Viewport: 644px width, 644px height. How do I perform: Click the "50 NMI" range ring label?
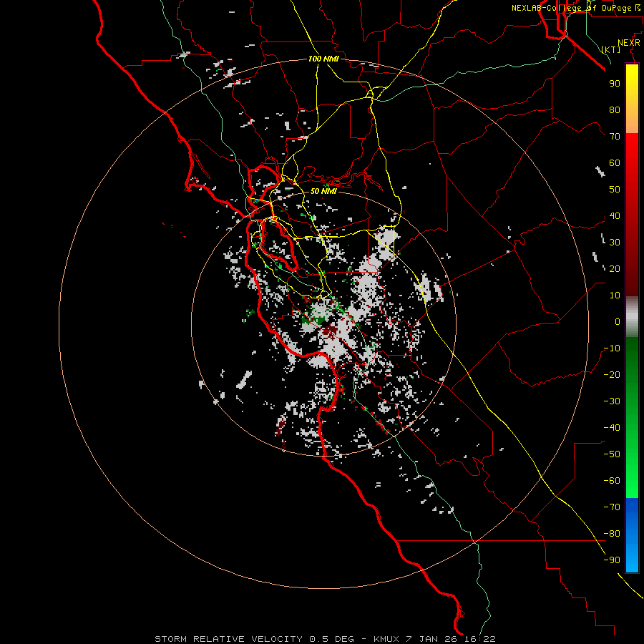click(x=323, y=191)
